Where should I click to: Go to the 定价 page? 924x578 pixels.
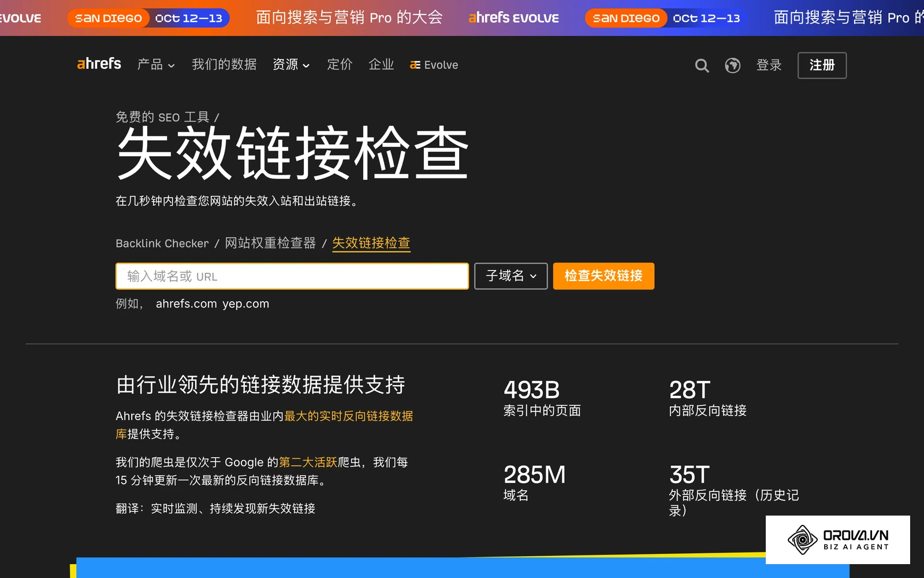pos(340,65)
